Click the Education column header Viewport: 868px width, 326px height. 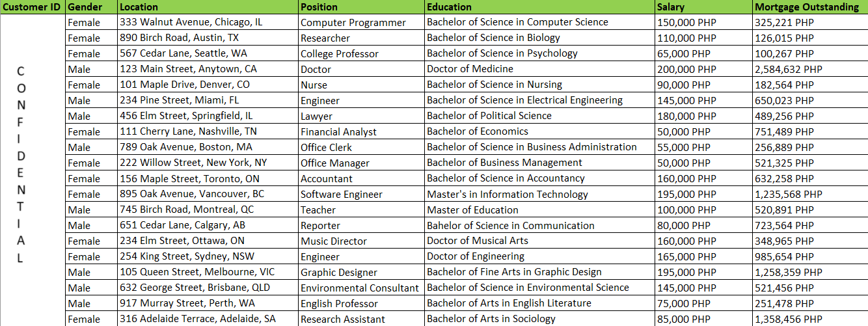pos(539,7)
